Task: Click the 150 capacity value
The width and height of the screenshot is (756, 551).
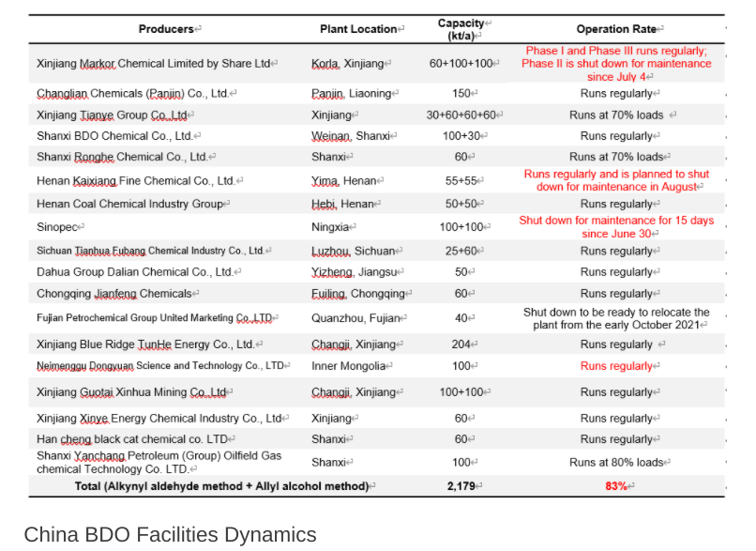Action: (x=461, y=94)
